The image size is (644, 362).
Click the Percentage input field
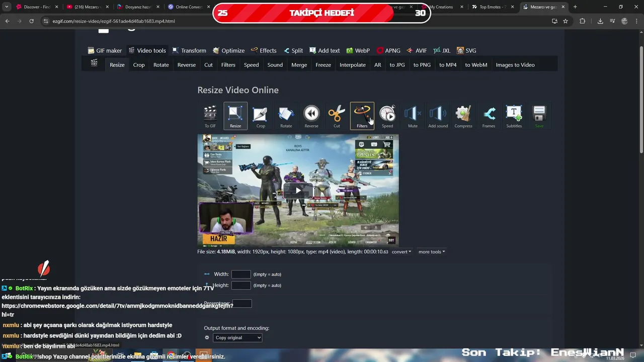point(242,303)
